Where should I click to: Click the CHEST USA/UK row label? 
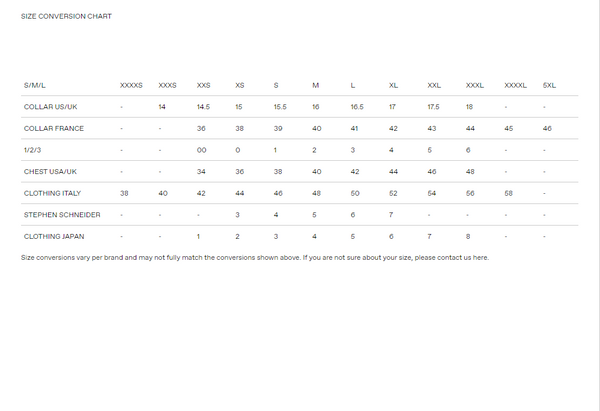50,171
